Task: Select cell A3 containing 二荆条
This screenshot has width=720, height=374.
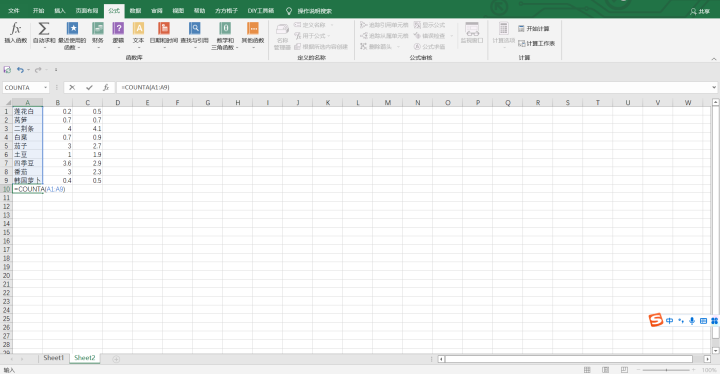Action: (28, 129)
